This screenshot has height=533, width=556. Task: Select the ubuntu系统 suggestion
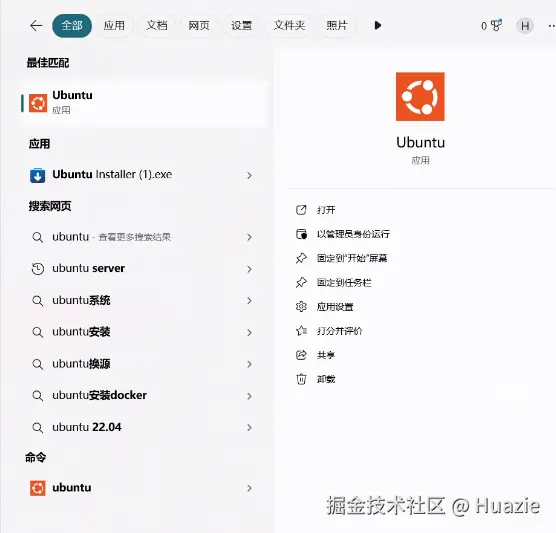143,300
